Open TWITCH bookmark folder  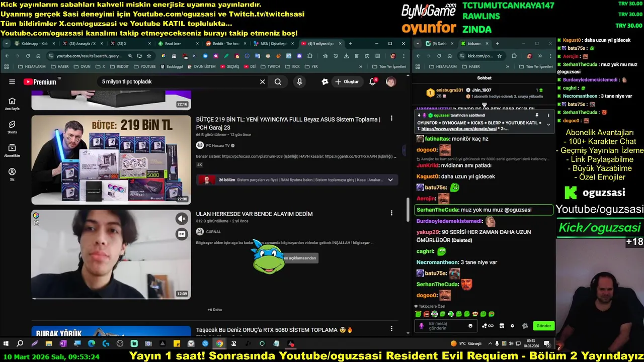click(x=270, y=66)
